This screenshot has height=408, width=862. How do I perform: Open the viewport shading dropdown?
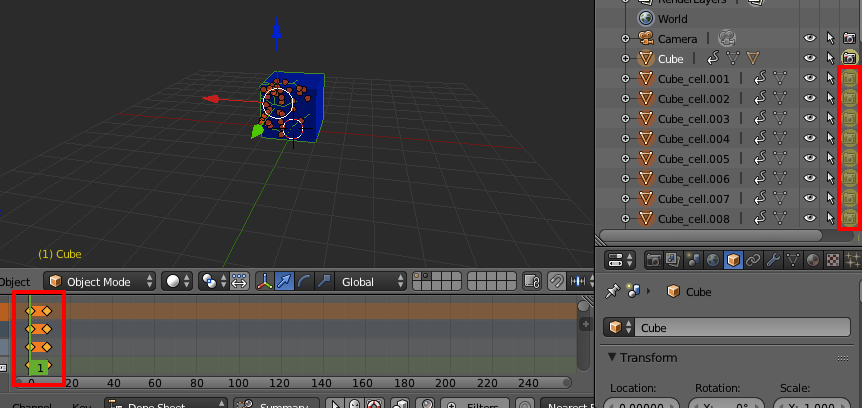176,282
